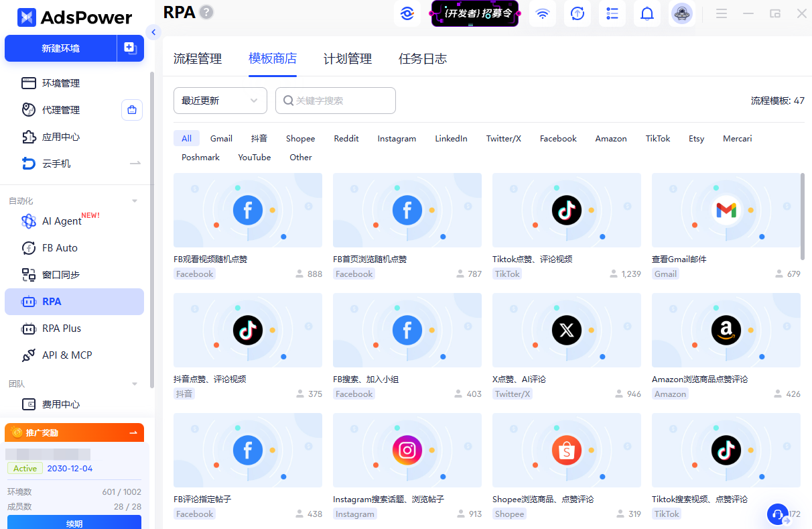Image resolution: width=812 pixels, height=529 pixels.
Task: Switch to the 计划管理 tab
Action: coord(348,59)
